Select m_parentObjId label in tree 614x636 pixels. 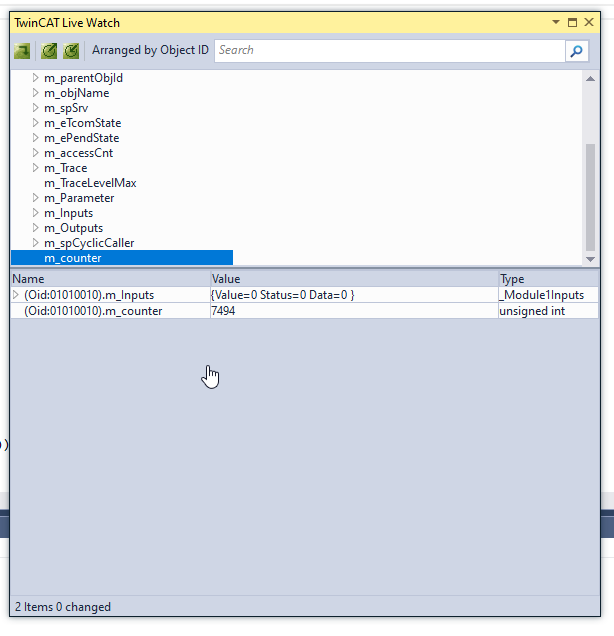coord(83,78)
